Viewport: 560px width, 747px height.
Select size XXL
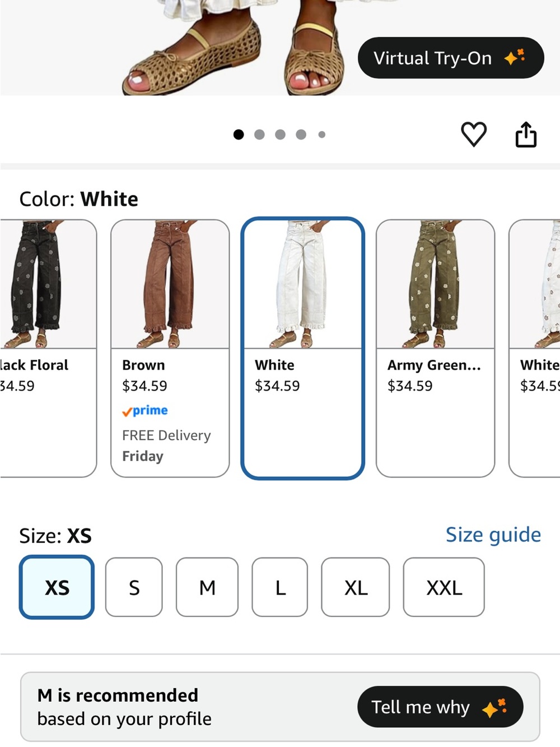tap(444, 587)
